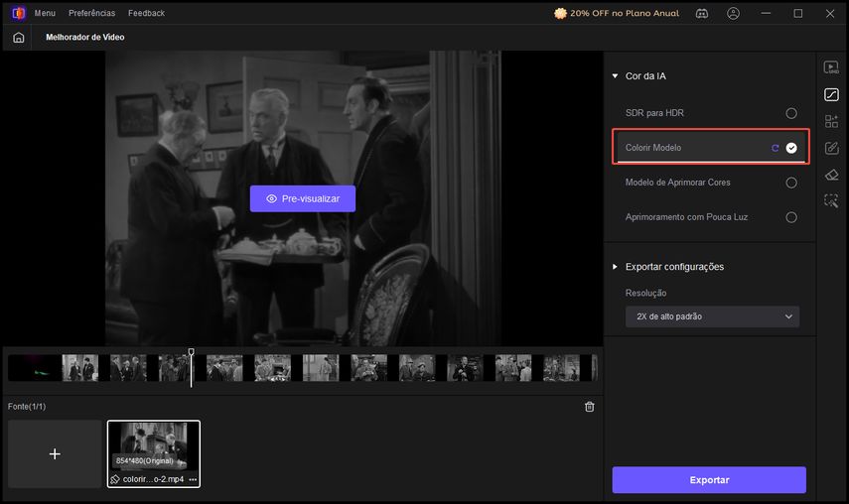Open the Menu item
Image resolution: width=849 pixels, height=504 pixels.
pos(45,13)
